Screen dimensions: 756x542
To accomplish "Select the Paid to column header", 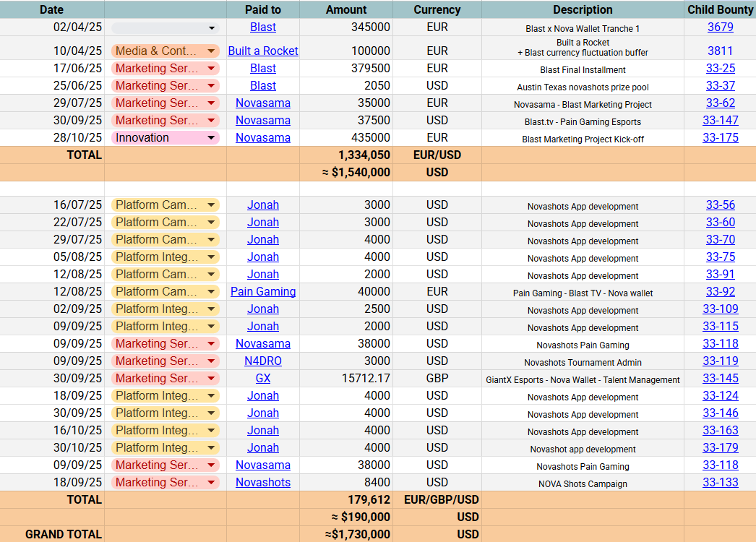I will click(263, 9).
